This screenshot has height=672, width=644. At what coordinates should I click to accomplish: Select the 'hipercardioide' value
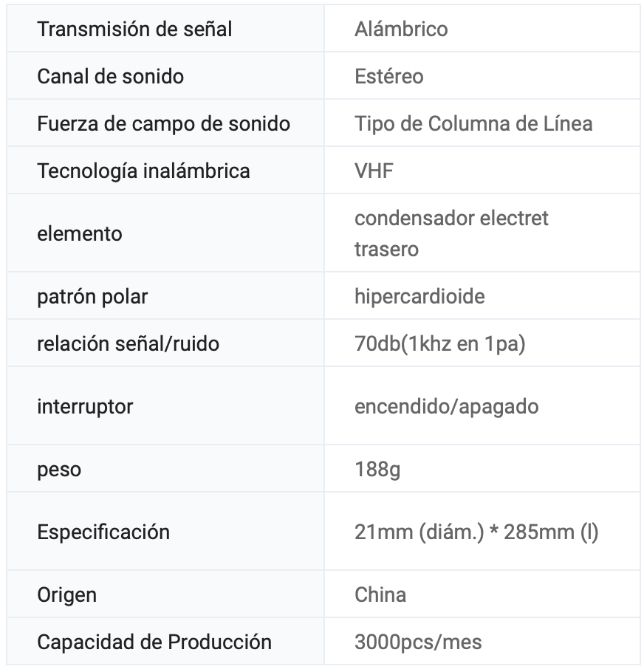(x=419, y=296)
